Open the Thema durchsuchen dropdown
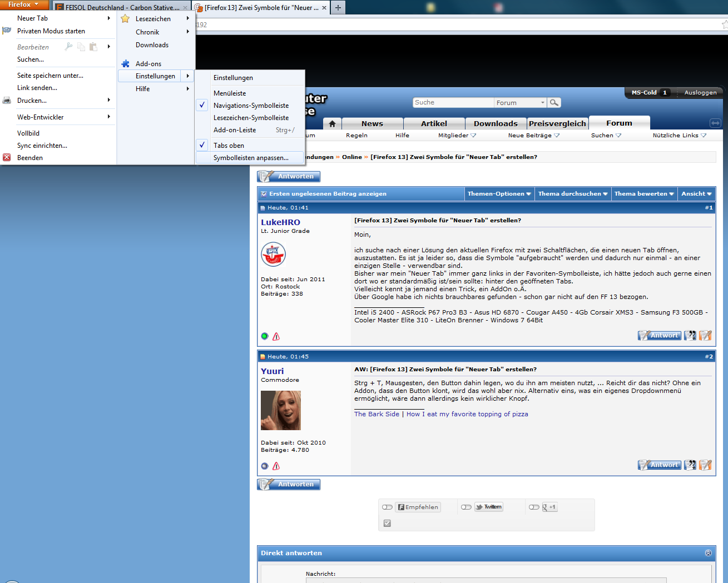The image size is (728, 583). 573,194
